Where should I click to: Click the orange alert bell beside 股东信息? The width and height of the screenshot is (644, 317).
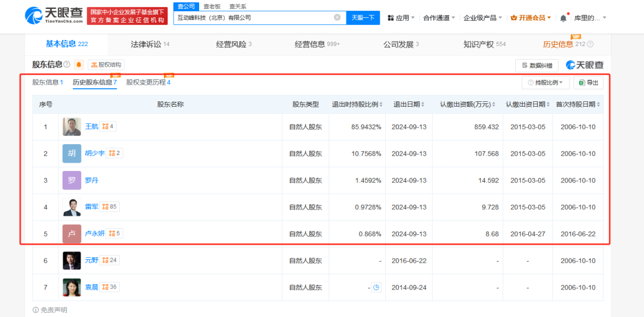coord(79,65)
